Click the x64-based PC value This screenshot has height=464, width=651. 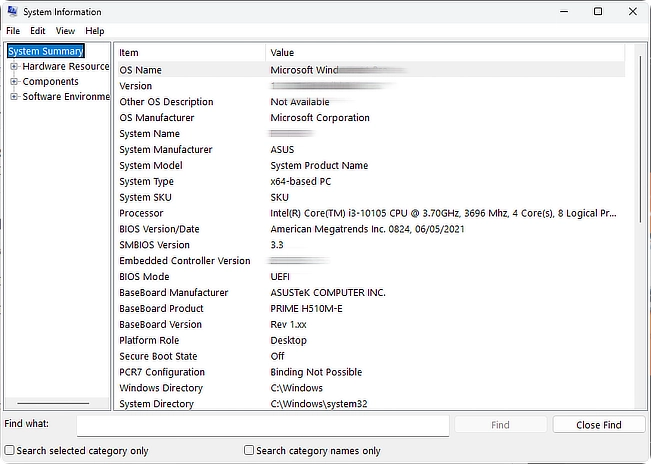(301, 181)
